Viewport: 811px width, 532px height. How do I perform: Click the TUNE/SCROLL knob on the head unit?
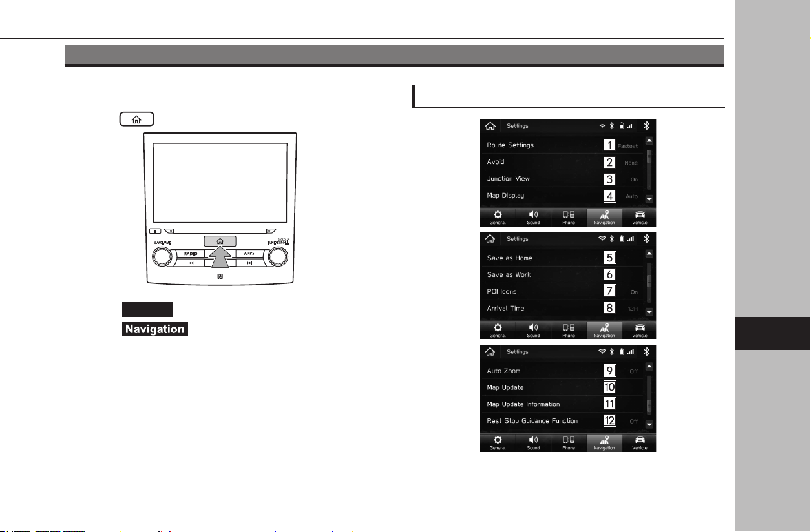coord(277,257)
